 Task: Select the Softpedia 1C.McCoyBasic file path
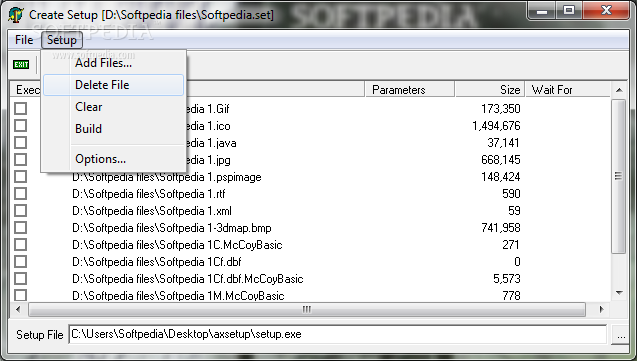click(177, 245)
